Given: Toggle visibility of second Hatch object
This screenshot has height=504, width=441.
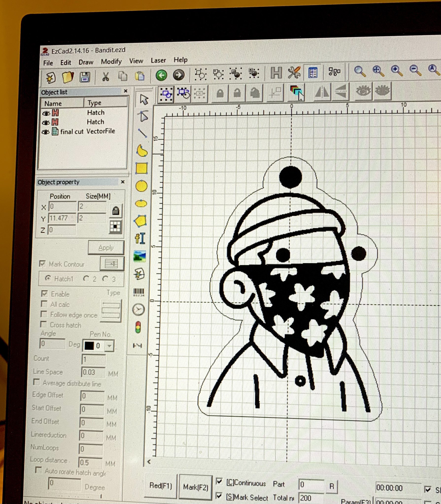Looking at the screenshot, I should pos(46,123).
